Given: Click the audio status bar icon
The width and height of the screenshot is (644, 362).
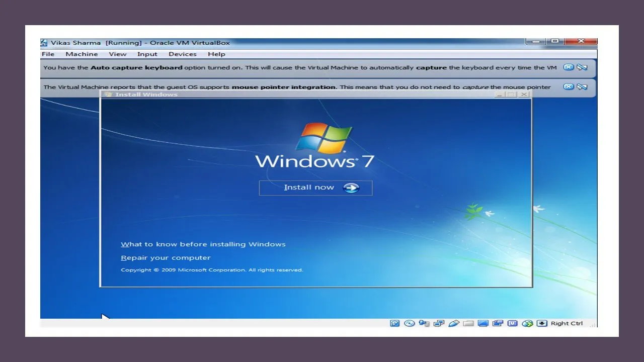Looking at the screenshot, I should click(x=424, y=323).
